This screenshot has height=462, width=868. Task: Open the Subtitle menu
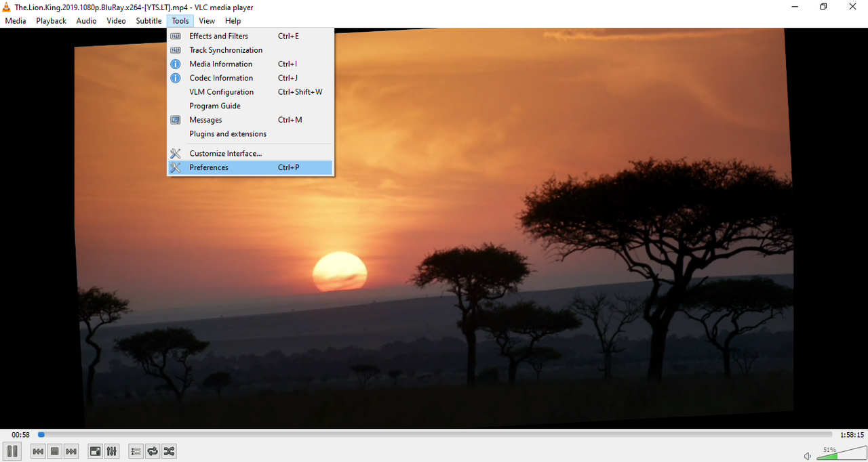coord(149,21)
